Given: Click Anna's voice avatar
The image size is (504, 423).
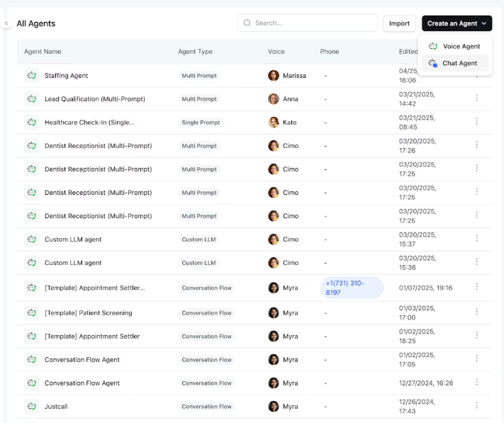Looking at the screenshot, I should pyautogui.click(x=274, y=99).
